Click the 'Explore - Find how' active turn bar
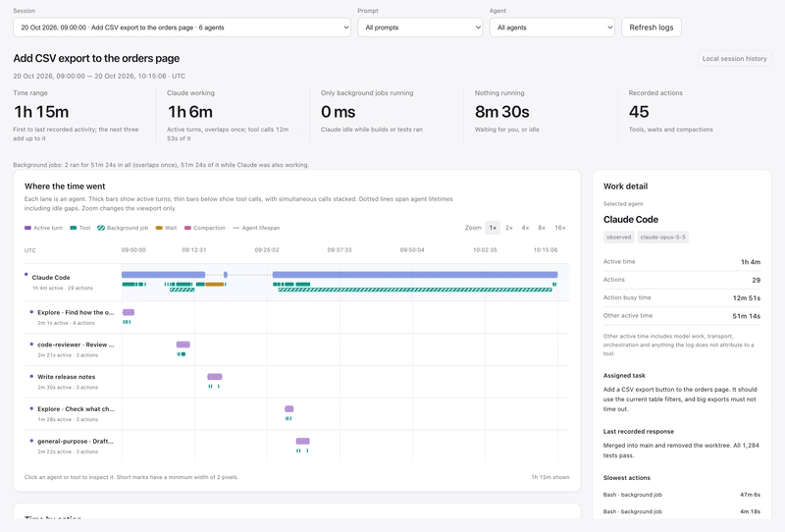 point(129,312)
